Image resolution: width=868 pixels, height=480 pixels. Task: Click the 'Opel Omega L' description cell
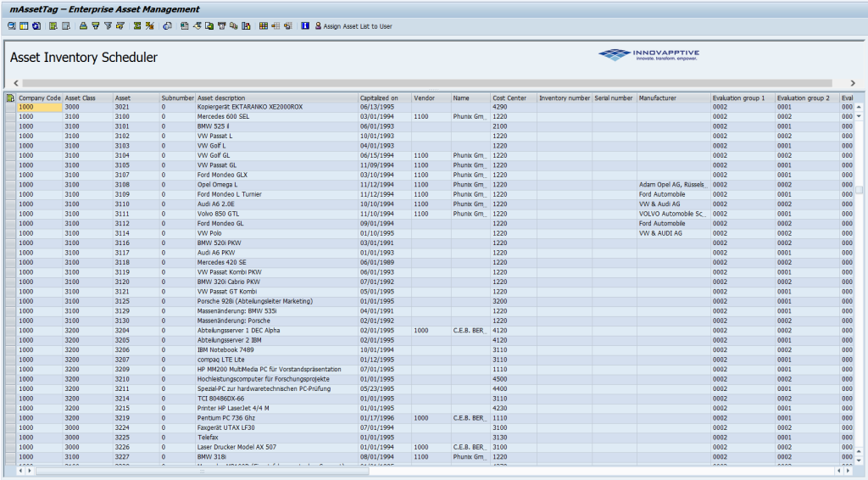tap(277, 184)
